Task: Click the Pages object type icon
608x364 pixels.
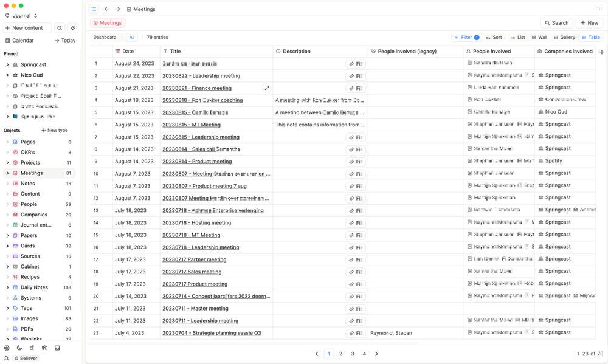Action: pyautogui.click(x=16, y=142)
